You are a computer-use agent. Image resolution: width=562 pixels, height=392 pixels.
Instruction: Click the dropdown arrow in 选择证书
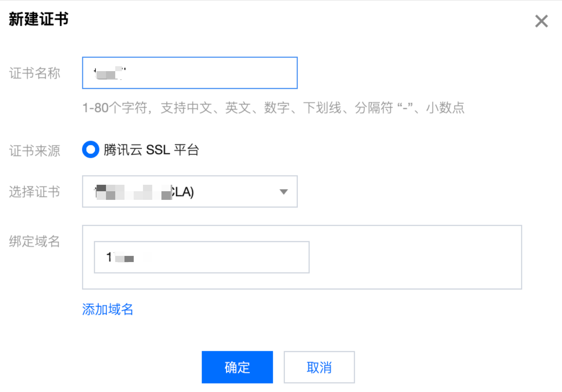click(x=283, y=192)
